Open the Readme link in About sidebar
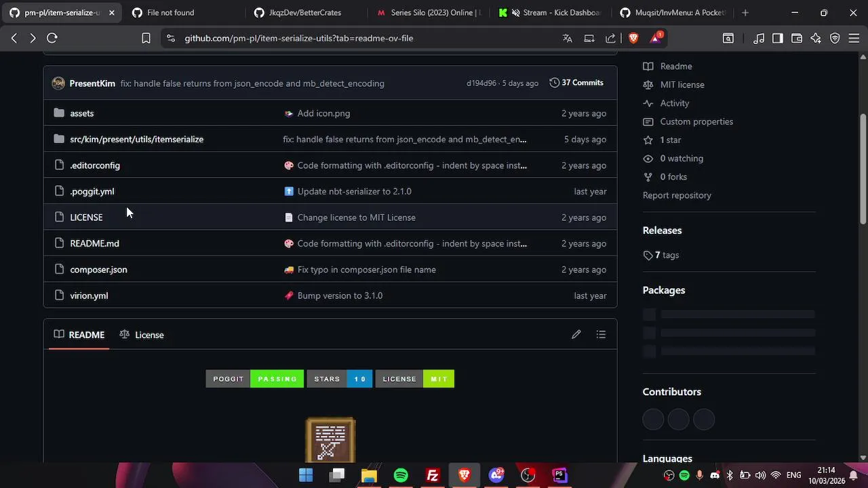The height and width of the screenshot is (488, 868). [x=676, y=66]
